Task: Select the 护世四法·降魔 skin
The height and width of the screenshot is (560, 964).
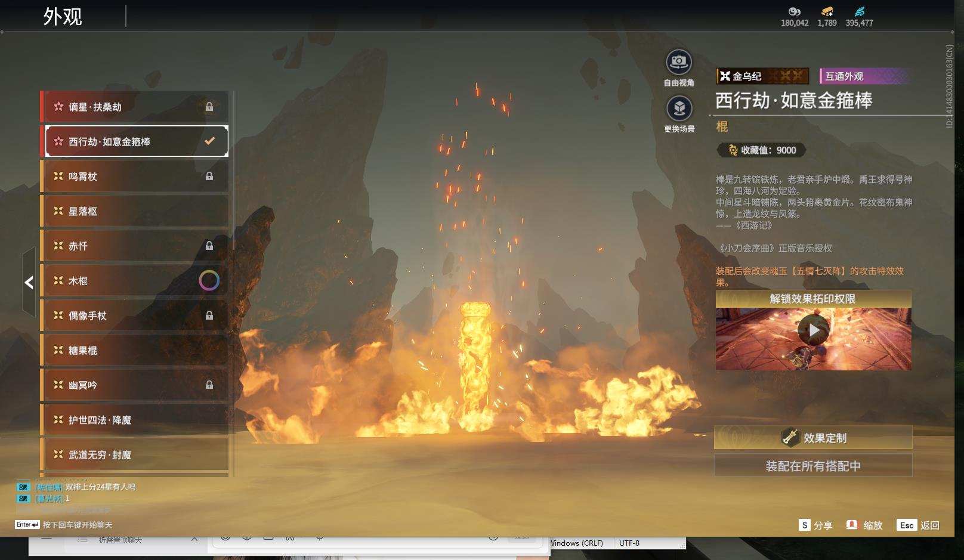Action: (x=135, y=420)
